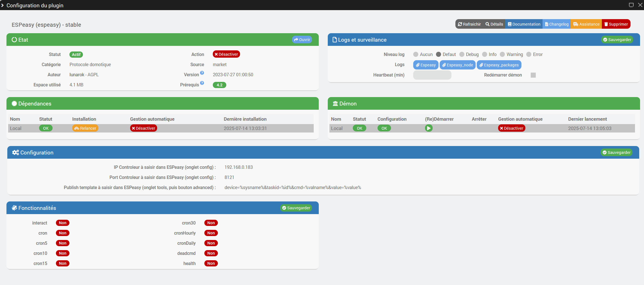Select Info log level

(485, 54)
